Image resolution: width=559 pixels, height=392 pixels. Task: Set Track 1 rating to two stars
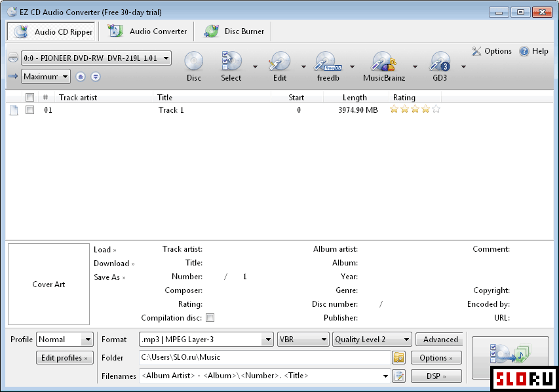(404, 109)
